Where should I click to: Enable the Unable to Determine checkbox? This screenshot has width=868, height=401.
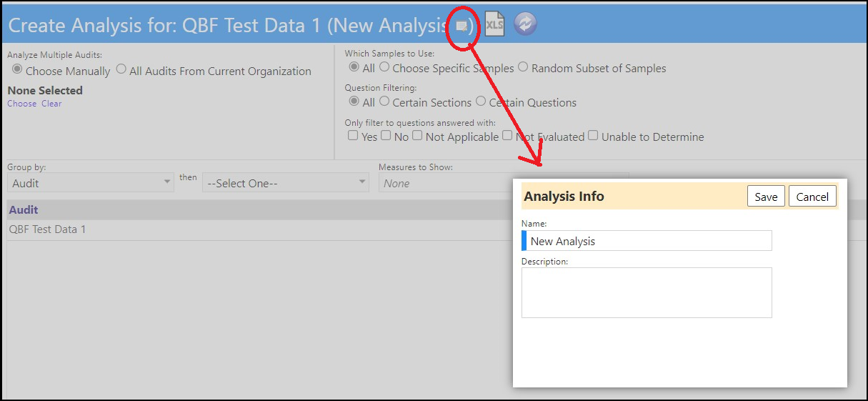click(x=593, y=135)
